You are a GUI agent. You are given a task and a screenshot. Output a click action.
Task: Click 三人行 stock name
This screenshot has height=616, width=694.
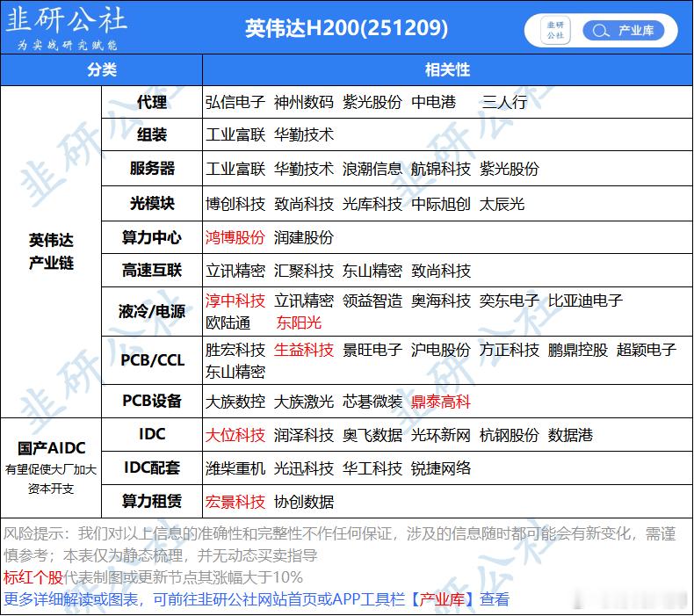pyautogui.click(x=504, y=102)
